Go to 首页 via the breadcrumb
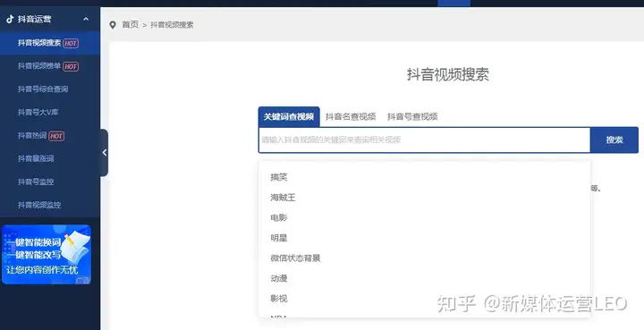The height and width of the screenshot is (330, 644). pos(131,25)
